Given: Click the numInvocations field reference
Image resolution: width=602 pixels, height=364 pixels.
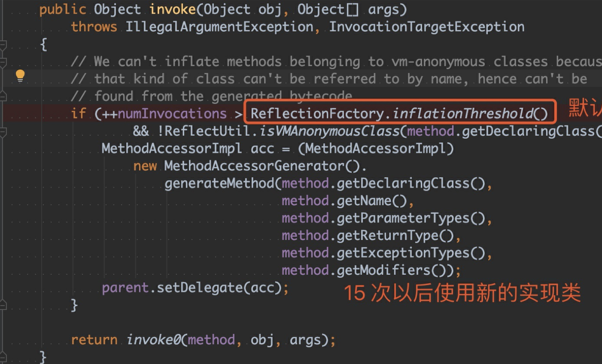Looking at the screenshot, I should coord(172,114).
